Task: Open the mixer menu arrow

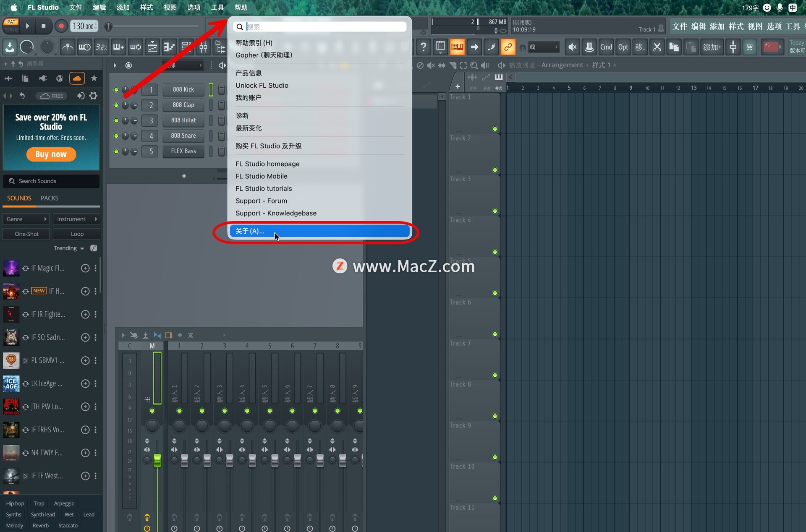Action: click(x=123, y=335)
